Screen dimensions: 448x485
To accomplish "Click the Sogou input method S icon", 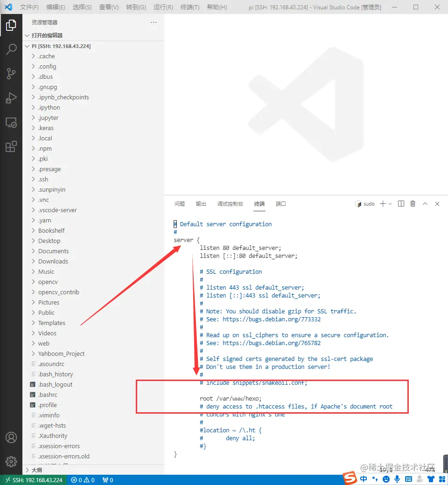I will tap(350, 478).
